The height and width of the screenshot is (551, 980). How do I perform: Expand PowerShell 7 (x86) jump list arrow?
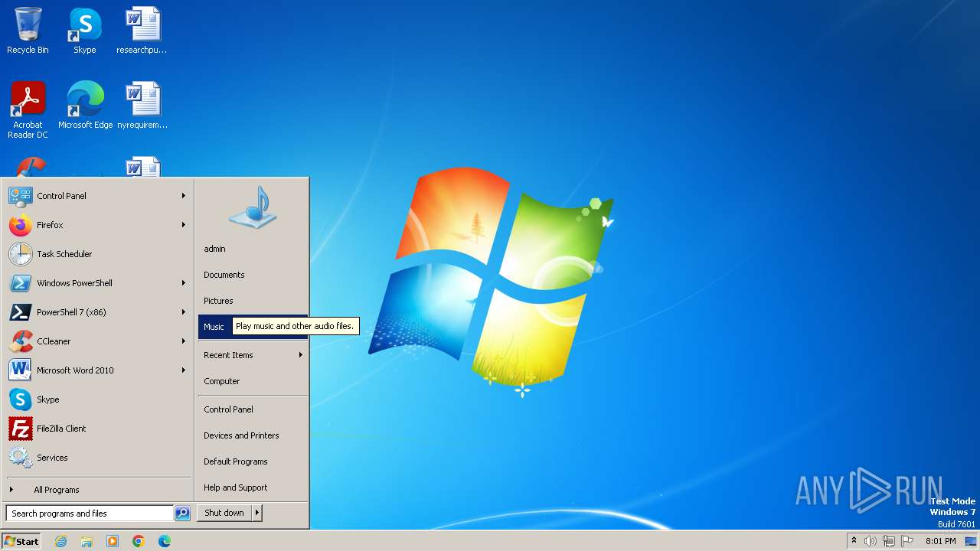(x=184, y=312)
